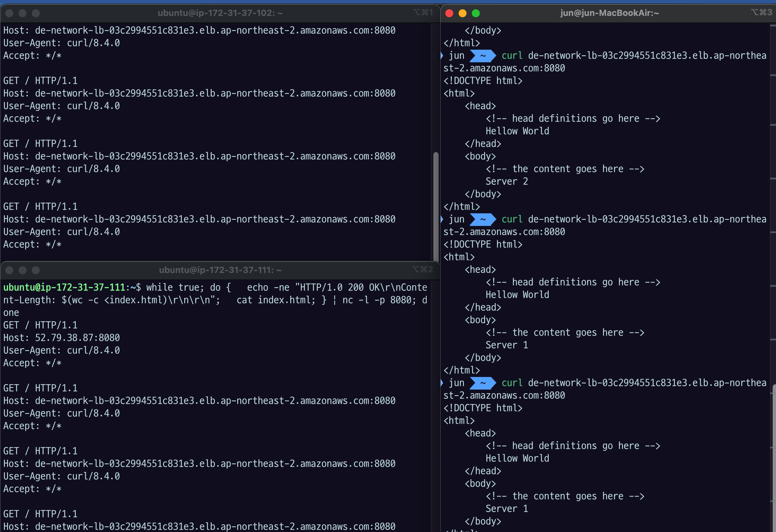Image resolution: width=776 pixels, height=532 pixels.
Task: Click the scrollbar thumb in the jun-MacBookAir pane
Action: pos(774,457)
